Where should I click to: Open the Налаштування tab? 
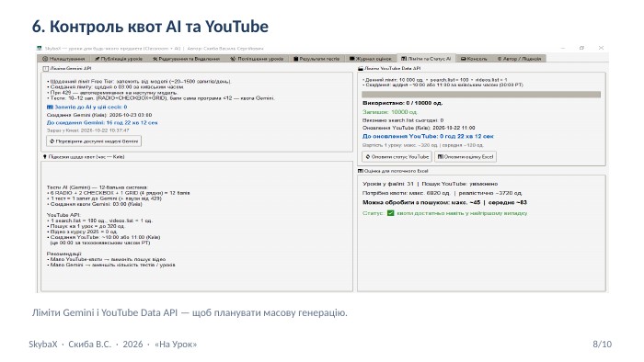pyautogui.click(x=63, y=59)
